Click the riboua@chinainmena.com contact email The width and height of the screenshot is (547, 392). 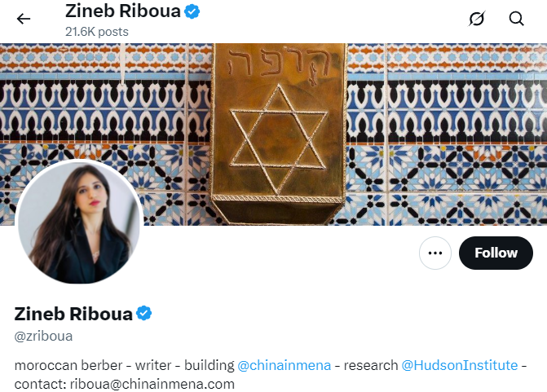pyautogui.click(x=152, y=384)
